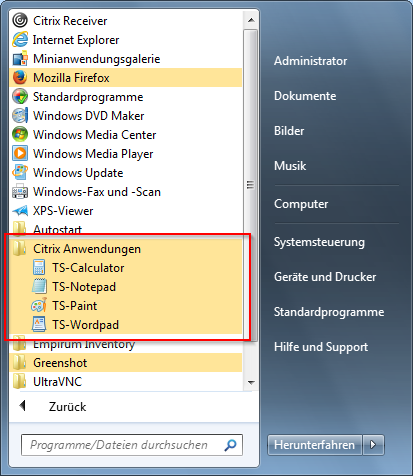
Task: Go back with the Zurück button
Action: tap(53, 406)
